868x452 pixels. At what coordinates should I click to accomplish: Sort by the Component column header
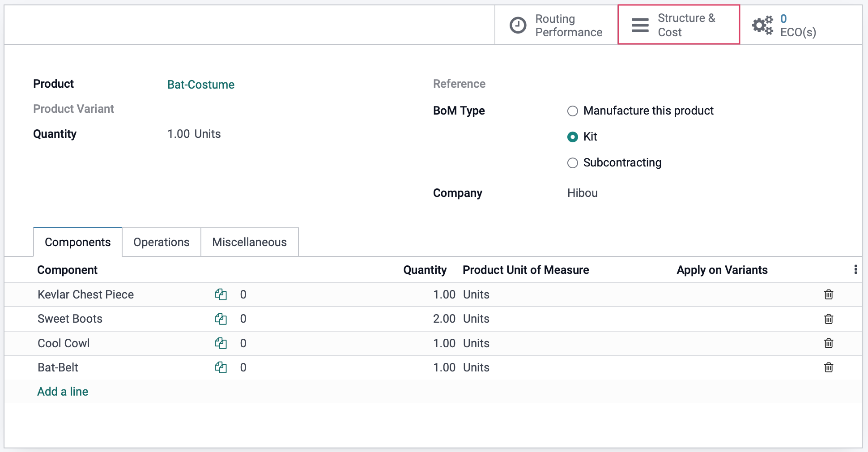67,270
